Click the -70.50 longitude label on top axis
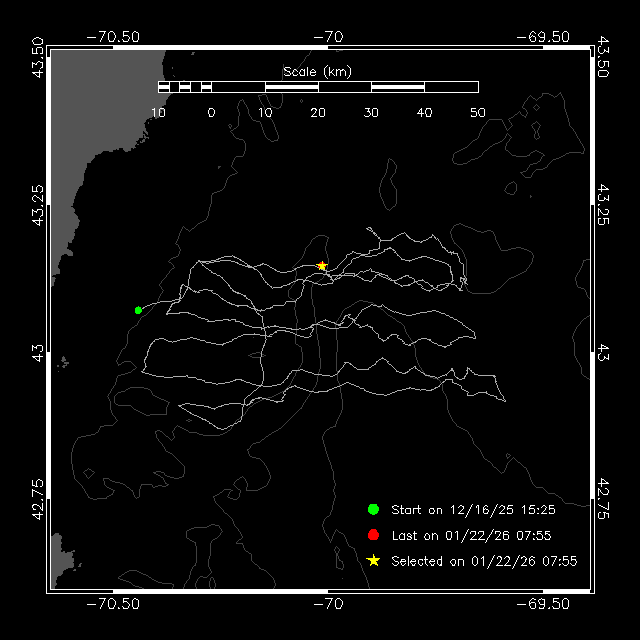 coord(113,36)
